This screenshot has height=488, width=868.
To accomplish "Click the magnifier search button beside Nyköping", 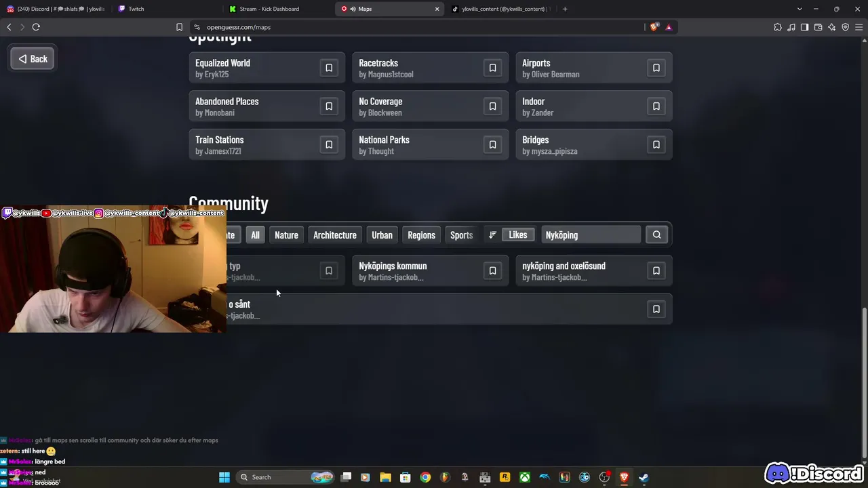I will click(656, 235).
